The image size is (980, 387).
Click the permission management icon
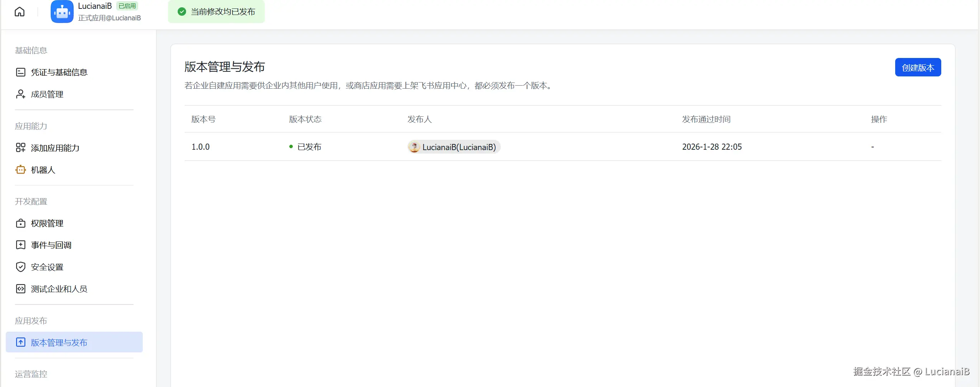click(21, 223)
